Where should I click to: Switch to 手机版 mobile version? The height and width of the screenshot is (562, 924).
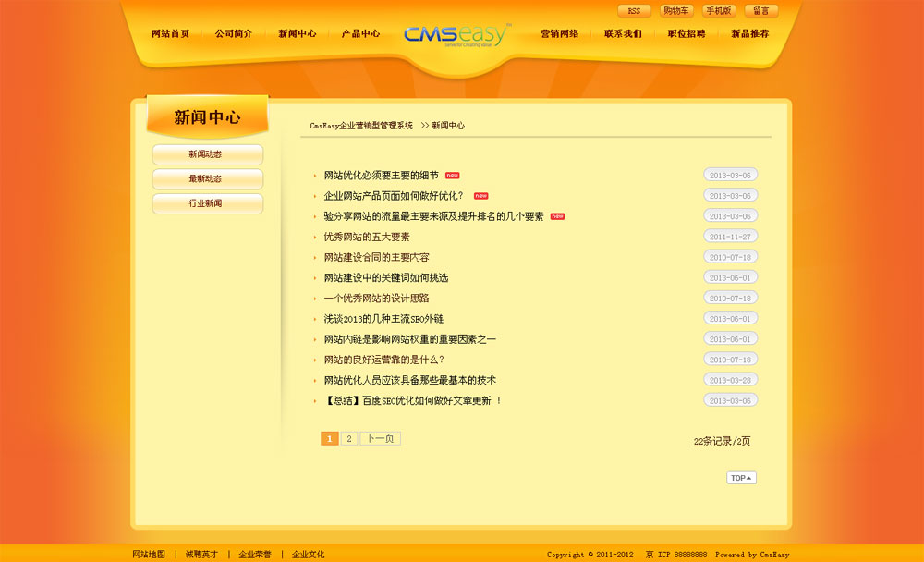[719, 11]
